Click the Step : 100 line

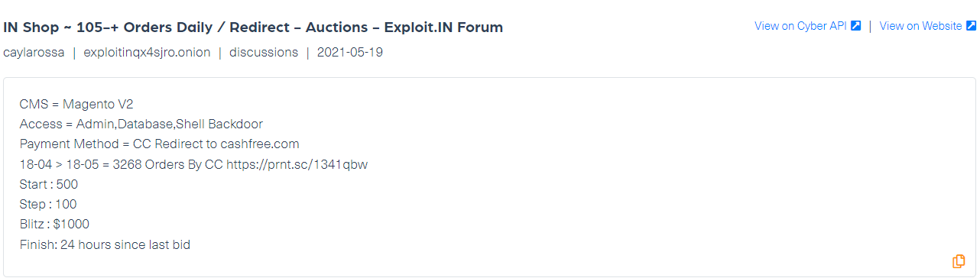pos(48,204)
